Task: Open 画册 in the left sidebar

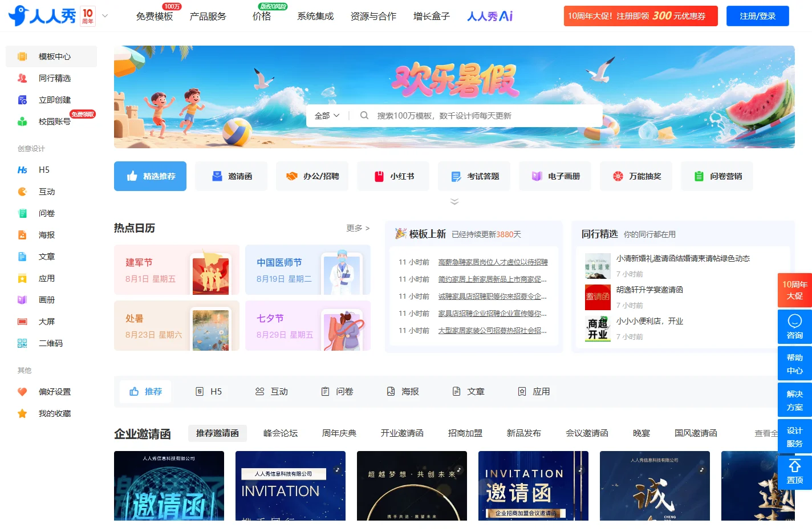Action: click(x=51, y=300)
